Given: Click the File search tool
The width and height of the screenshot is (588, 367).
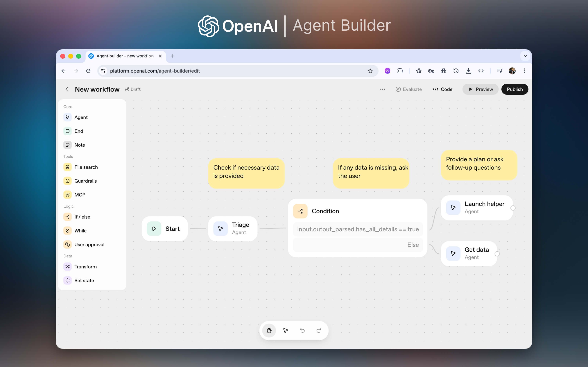Looking at the screenshot, I should pos(86,167).
